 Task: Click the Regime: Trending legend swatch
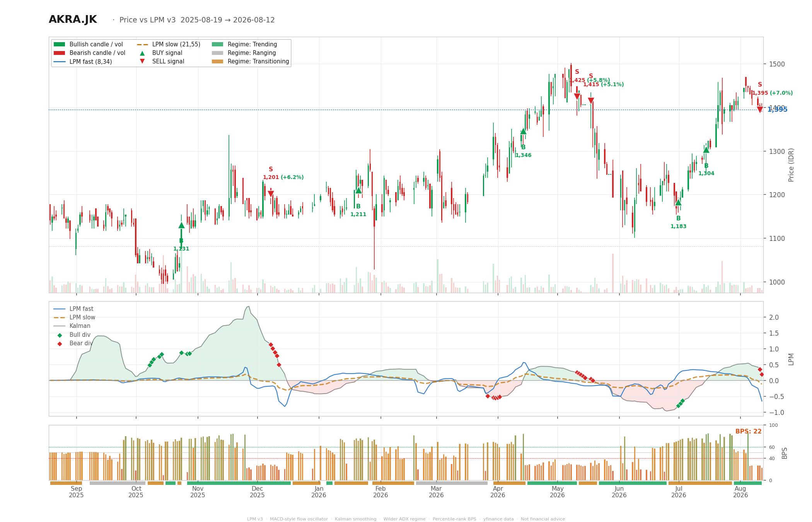(x=218, y=44)
